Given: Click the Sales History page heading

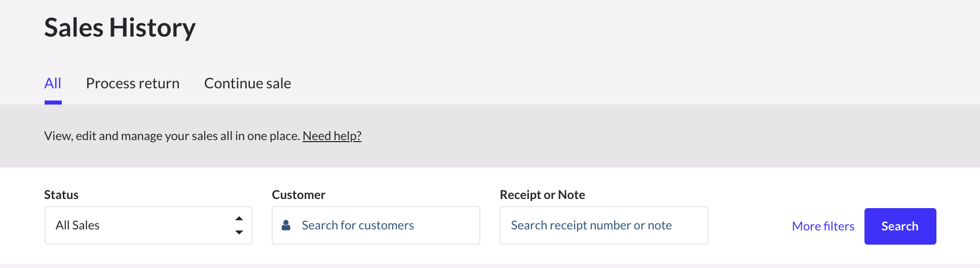Looking at the screenshot, I should (x=120, y=27).
